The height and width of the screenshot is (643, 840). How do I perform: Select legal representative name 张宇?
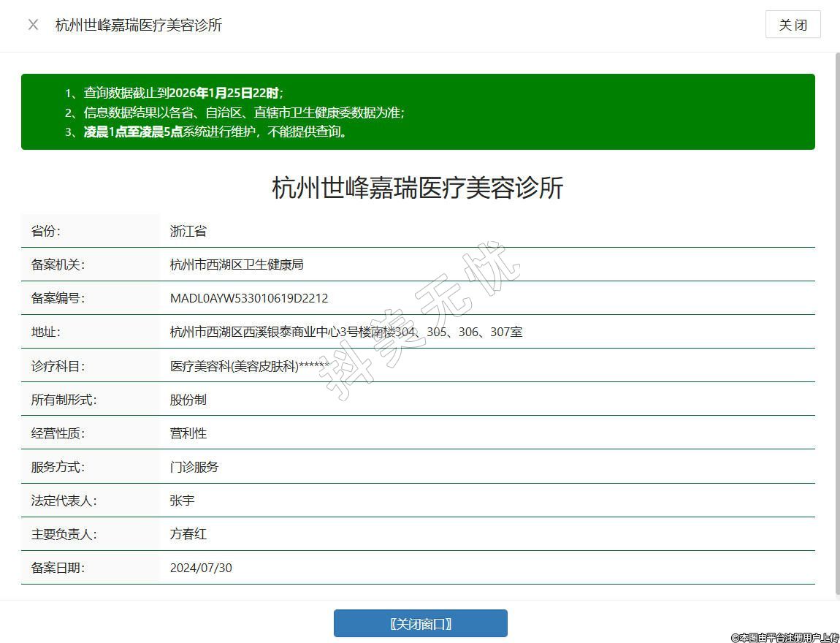click(182, 501)
